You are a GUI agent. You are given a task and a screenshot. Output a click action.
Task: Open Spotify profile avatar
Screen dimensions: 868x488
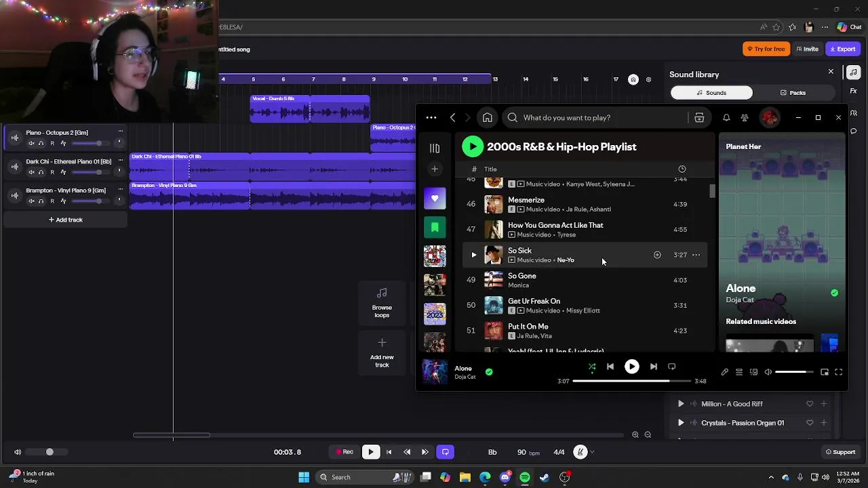pos(770,118)
